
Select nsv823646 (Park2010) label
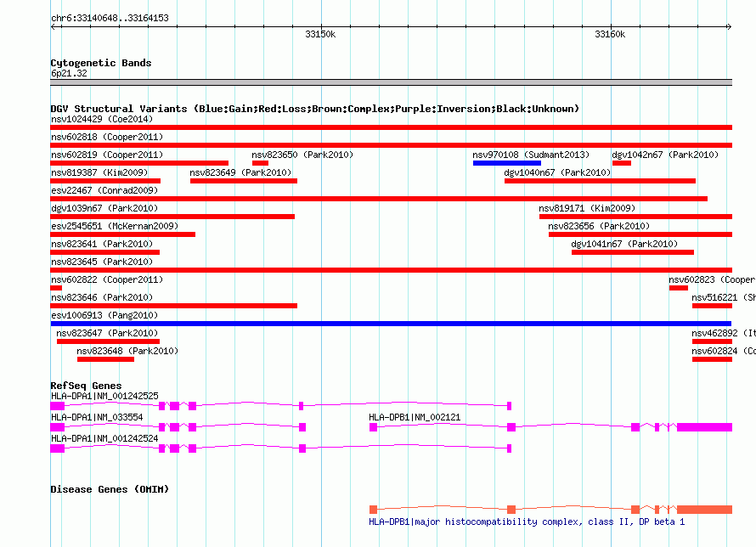(102, 297)
